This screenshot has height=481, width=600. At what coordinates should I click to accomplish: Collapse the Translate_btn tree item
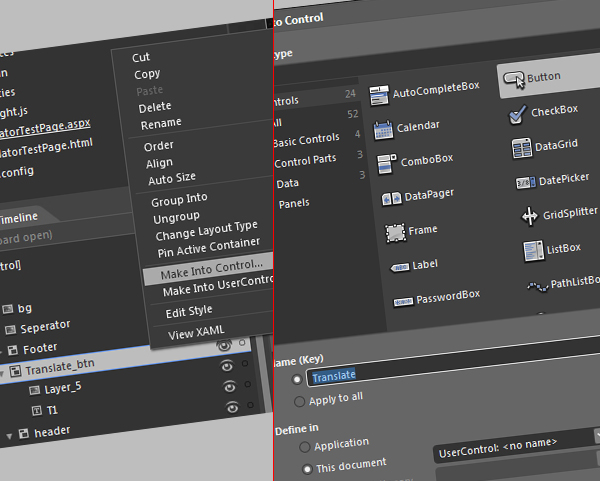click(2, 373)
